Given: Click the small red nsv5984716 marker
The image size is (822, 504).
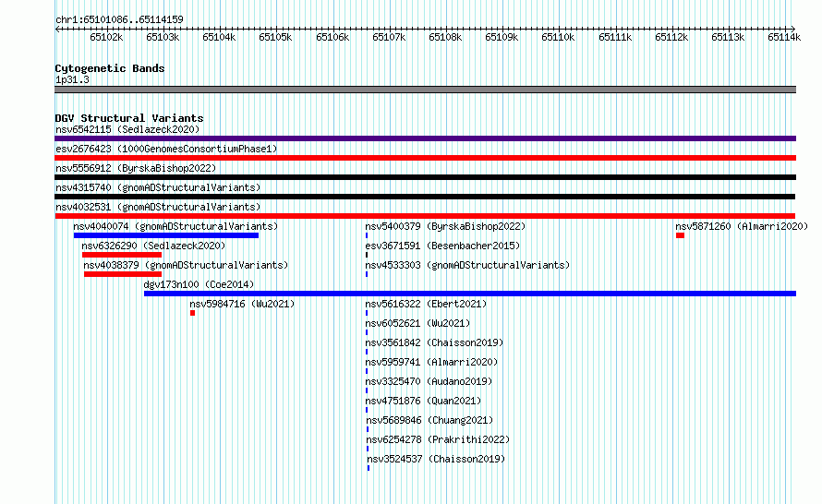Looking at the screenshot, I should [x=192, y=313].
